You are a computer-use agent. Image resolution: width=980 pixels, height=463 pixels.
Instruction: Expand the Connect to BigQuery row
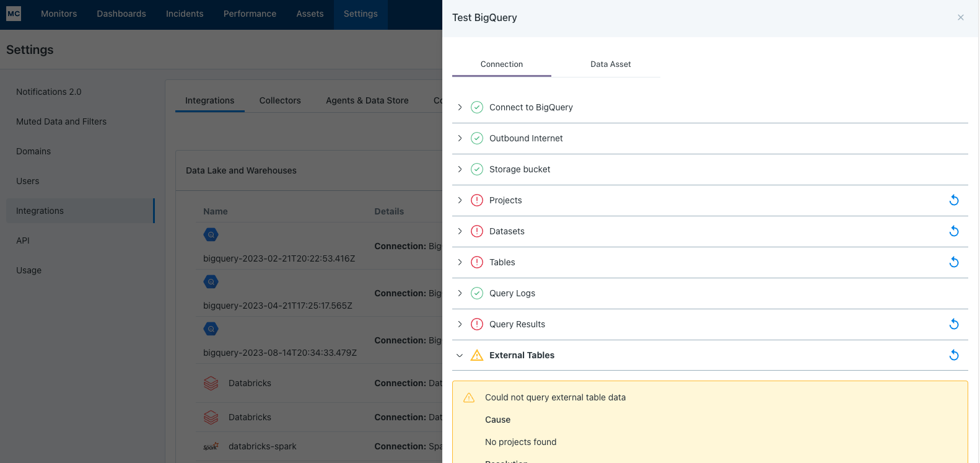[x=460, y=107]
